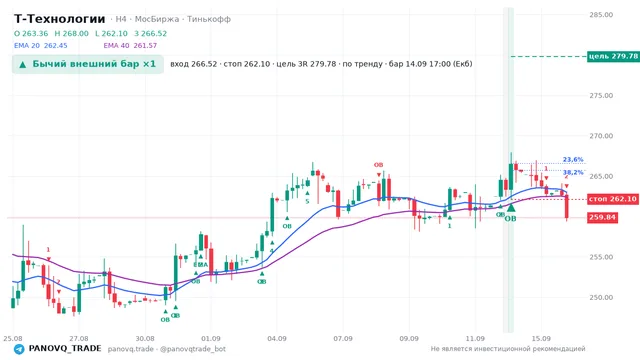Image resolution: width=640 pixels, height=360 pixels.
Task: Click the 23,6% Fibonacci level label
Action: point(573,159)
